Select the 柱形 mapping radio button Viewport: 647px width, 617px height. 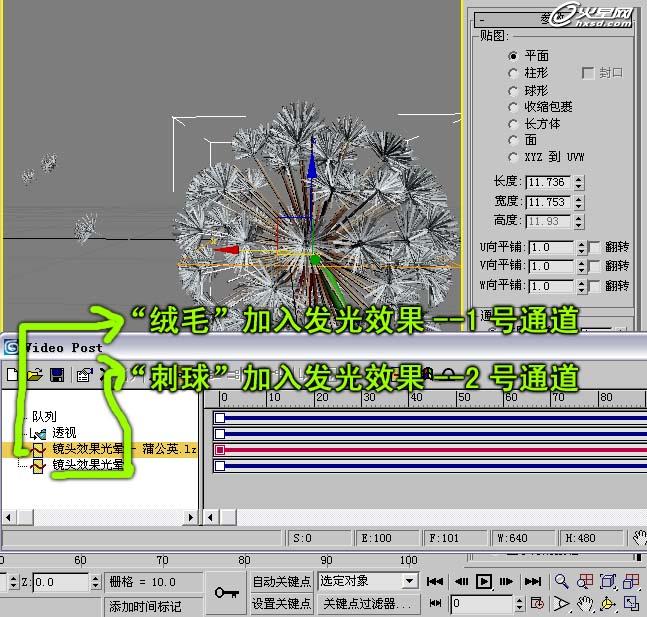tap(514, 73)
